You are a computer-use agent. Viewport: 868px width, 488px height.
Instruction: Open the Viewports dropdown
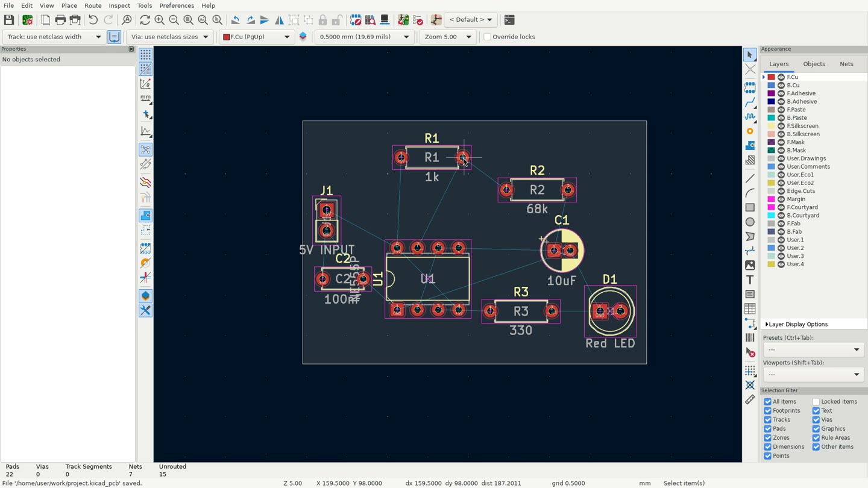(x=813, y=374)
